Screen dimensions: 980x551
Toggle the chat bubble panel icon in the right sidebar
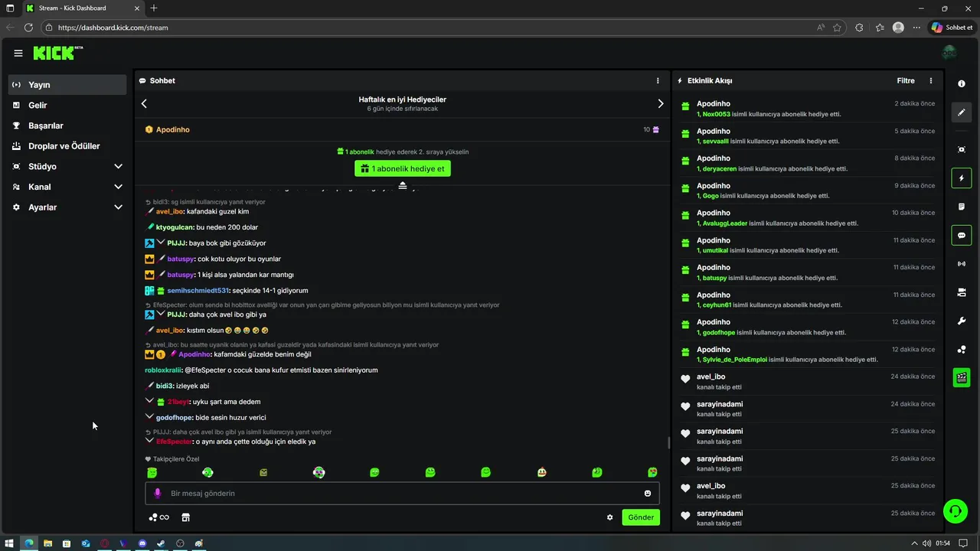pos(962,235)
